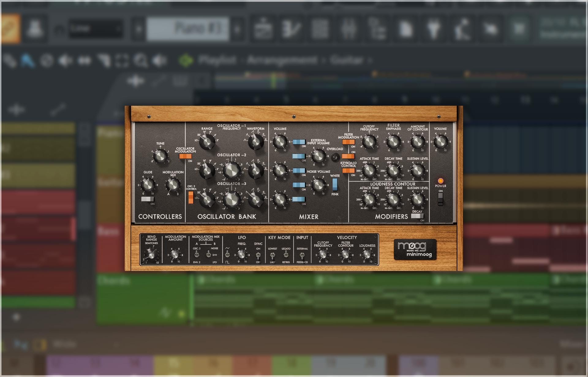
Task: Flip the Legato / Retrig switch
Action: tap(286, 255)
